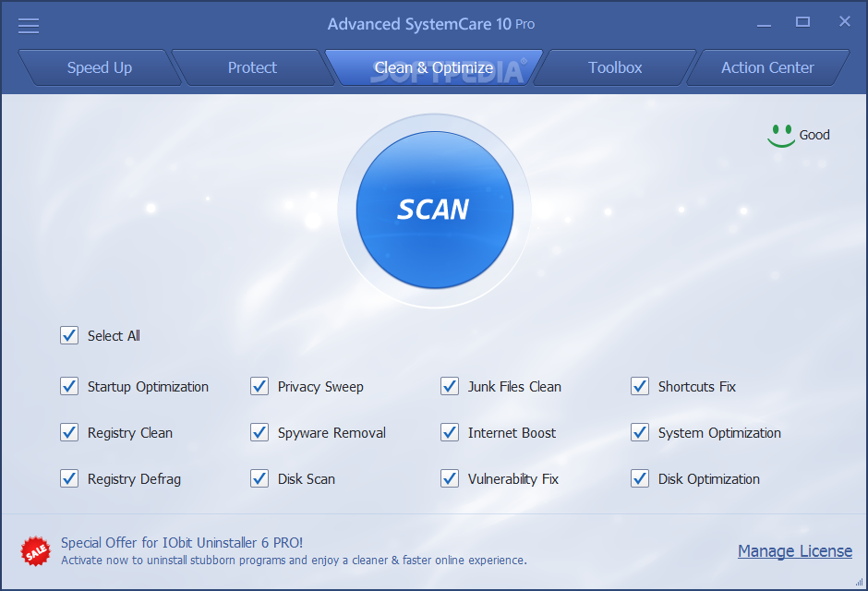
Task: Click the green smiley status icon
Action: coord(780,136)
